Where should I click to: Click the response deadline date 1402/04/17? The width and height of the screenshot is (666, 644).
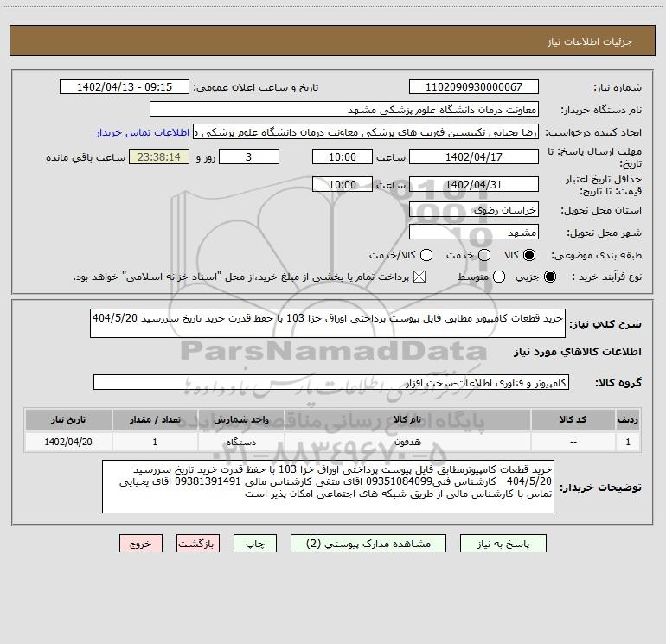click(x=474, y=156)
